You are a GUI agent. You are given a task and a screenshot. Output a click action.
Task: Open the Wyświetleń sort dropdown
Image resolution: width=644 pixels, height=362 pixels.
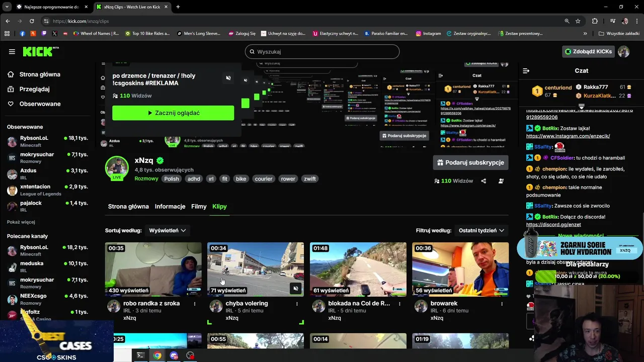click(168, 230)
